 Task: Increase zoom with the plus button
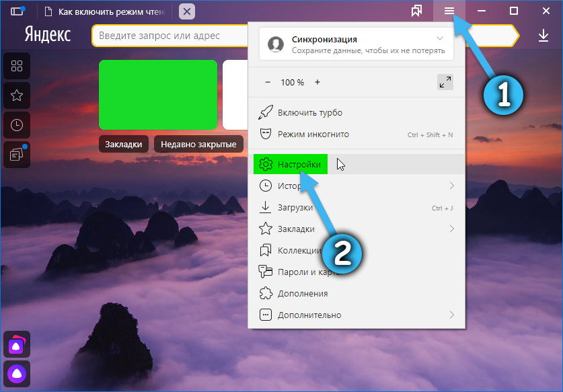pyautogui.click(x=317, y=82)
